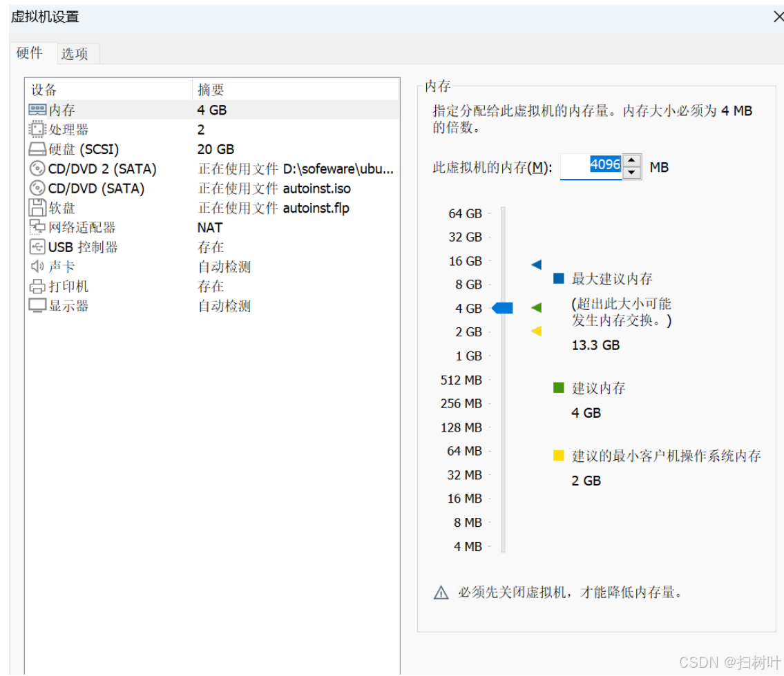Click yellow 建议的最小客户机操作系统内存 legend square
Viewport: 784px width, 676px height.
559,456
